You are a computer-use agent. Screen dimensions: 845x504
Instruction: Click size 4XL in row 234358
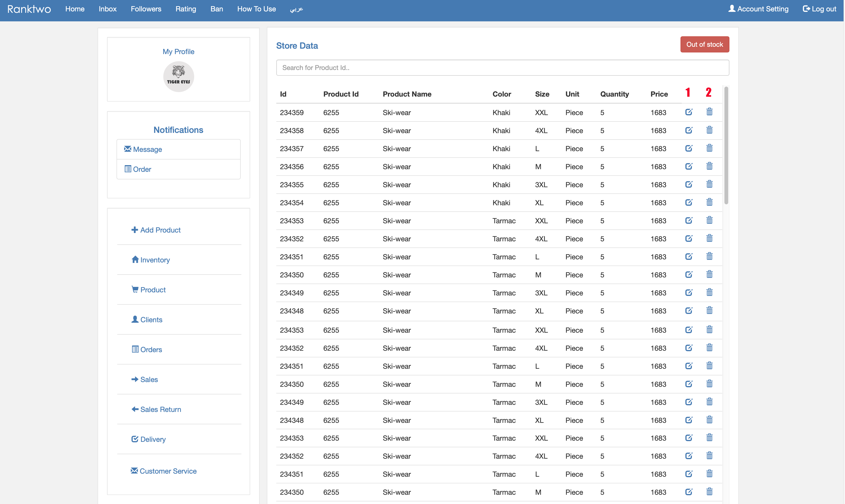pyautogui.click(x=541, y=131)
